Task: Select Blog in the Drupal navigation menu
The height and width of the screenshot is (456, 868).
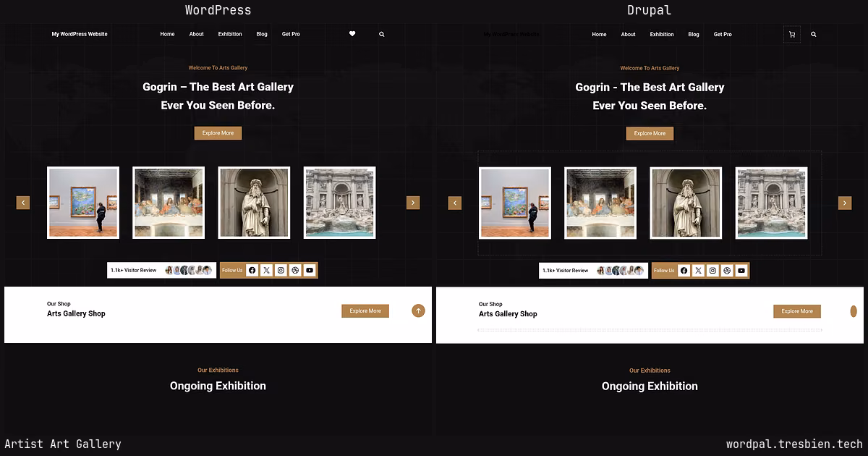Action: [x=694, y=34]
